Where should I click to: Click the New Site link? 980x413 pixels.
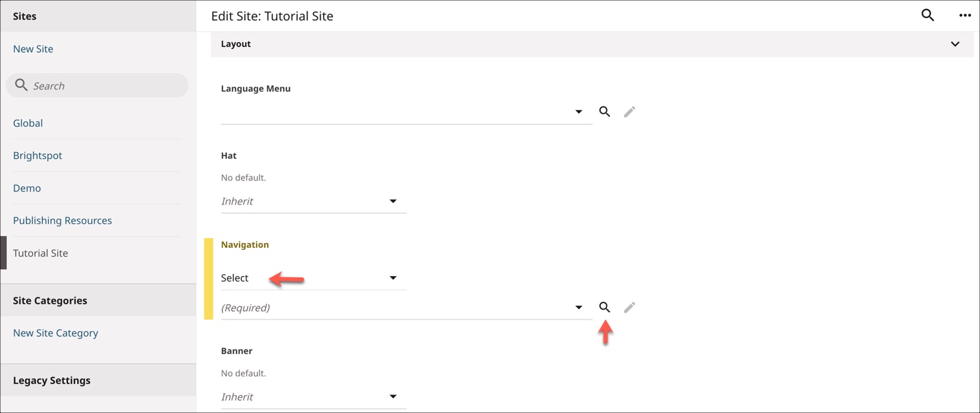coord(33,49)
